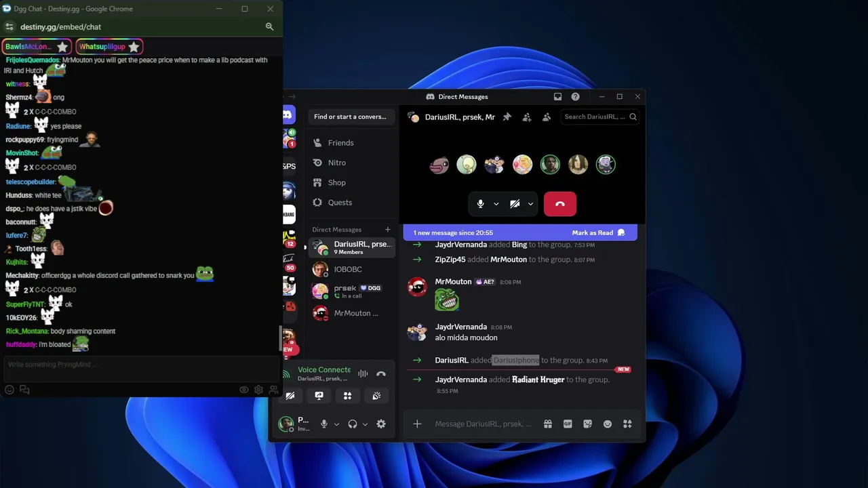
Task: Show the group member list icon
Action: [x=547, y=117]
